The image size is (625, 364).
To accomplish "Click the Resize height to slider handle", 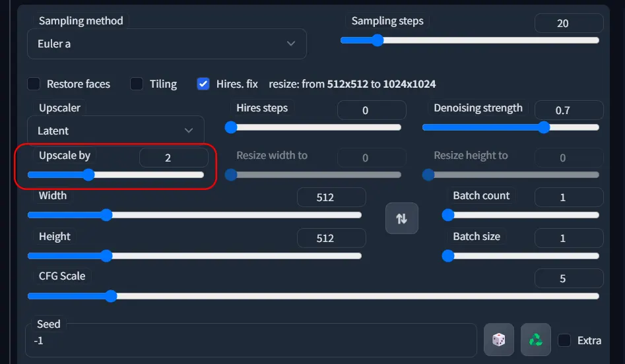I will (x=428, y=175).
